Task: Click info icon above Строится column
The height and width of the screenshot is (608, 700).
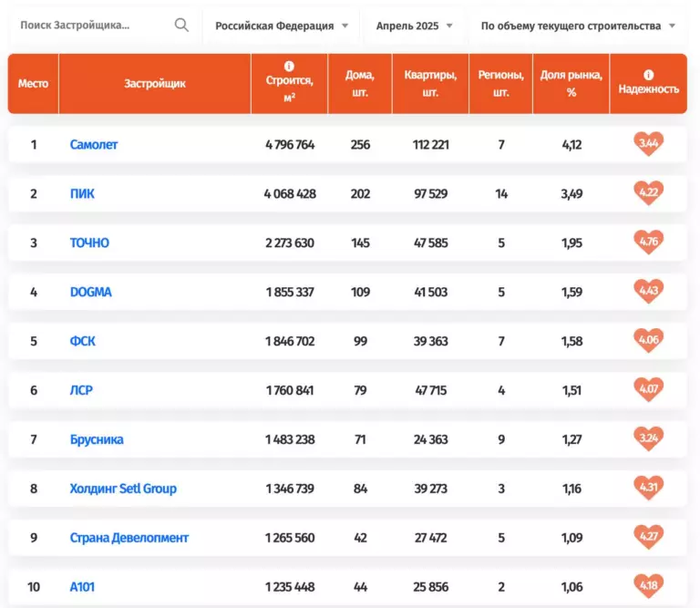Action: (x=289, y=66)
